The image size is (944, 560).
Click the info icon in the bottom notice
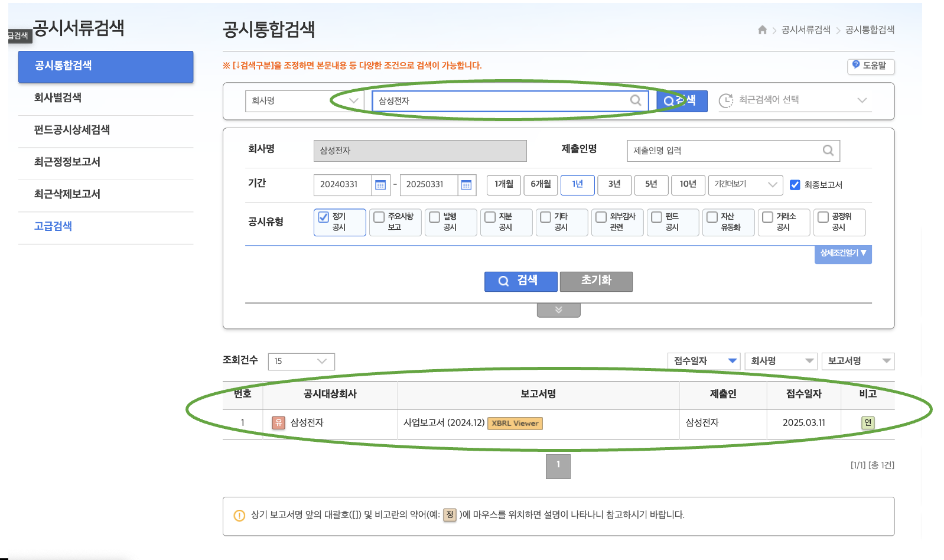point(239,515)
